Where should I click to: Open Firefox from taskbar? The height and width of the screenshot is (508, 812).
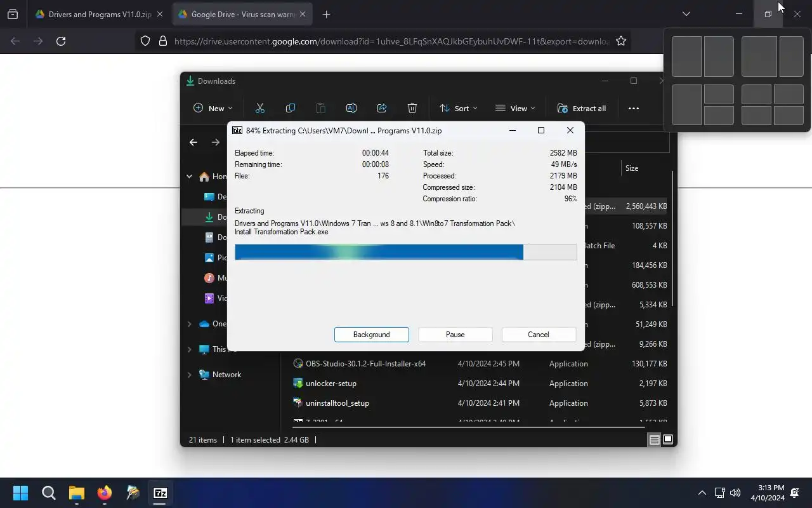(x=105, y=493)
